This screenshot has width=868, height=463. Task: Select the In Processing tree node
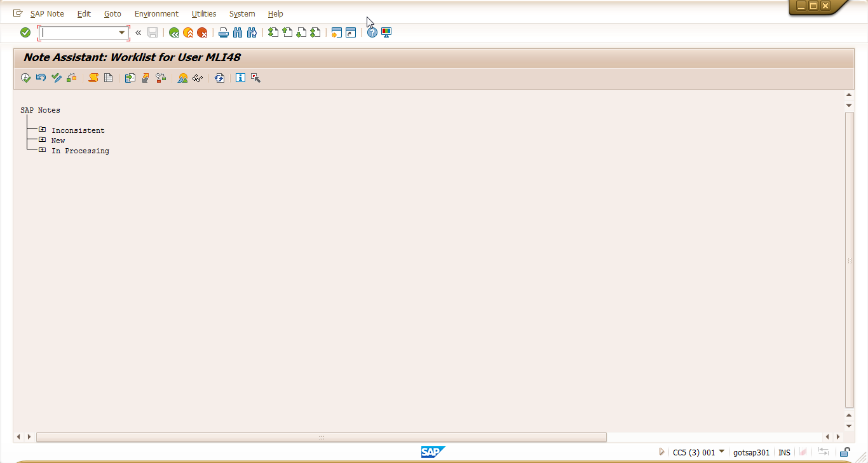tap(80, 151)
